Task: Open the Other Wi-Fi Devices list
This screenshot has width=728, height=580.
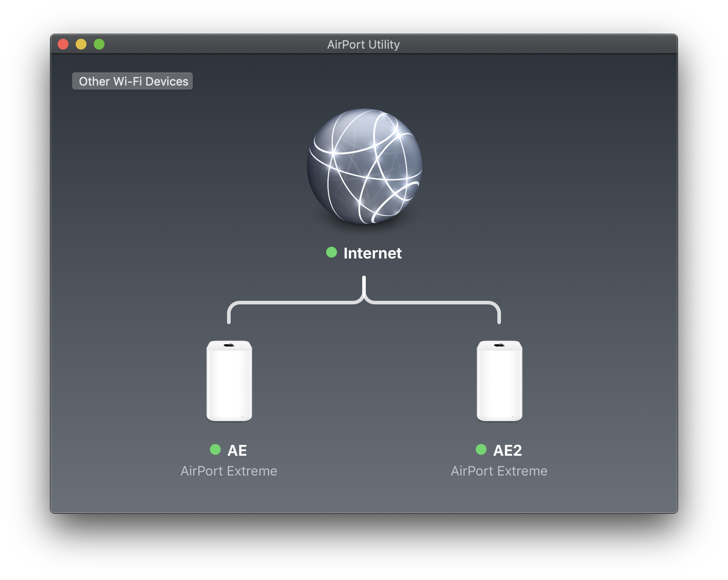Action: [x=132, y=81]
